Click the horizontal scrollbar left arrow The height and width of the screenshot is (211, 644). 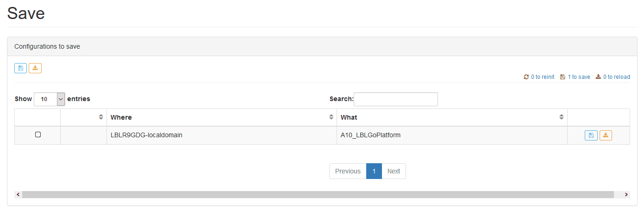coord(18,195)
